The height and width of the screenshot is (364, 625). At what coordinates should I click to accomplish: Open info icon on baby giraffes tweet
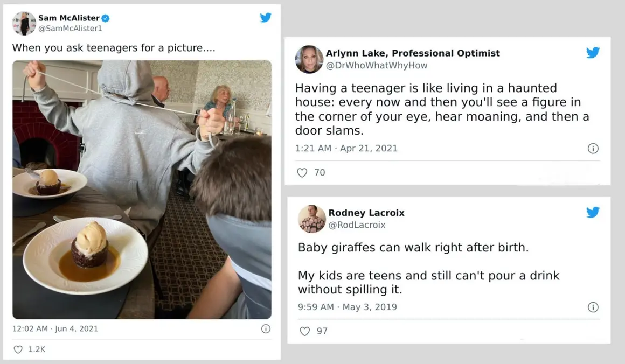coord(593,307)
